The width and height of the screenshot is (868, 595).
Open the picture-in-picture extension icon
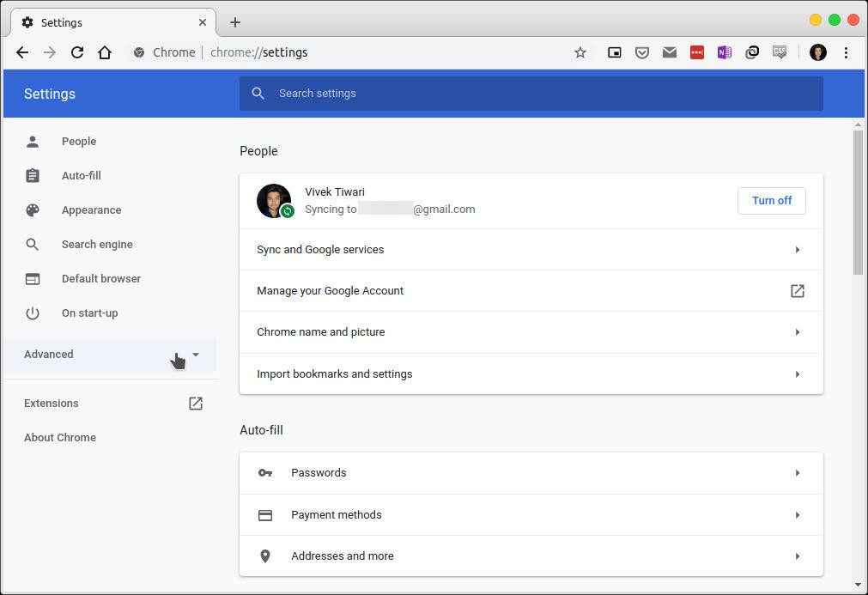point(615,52)
